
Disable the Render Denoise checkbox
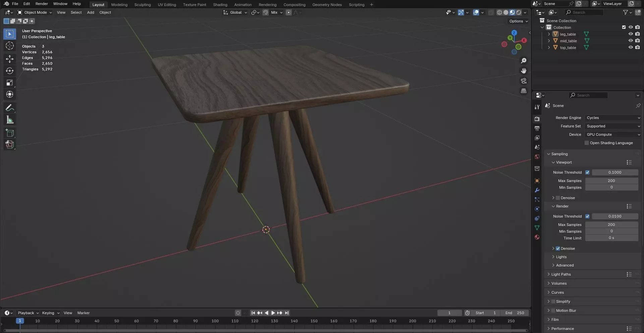pyautogui.click(x=558, y=248)
